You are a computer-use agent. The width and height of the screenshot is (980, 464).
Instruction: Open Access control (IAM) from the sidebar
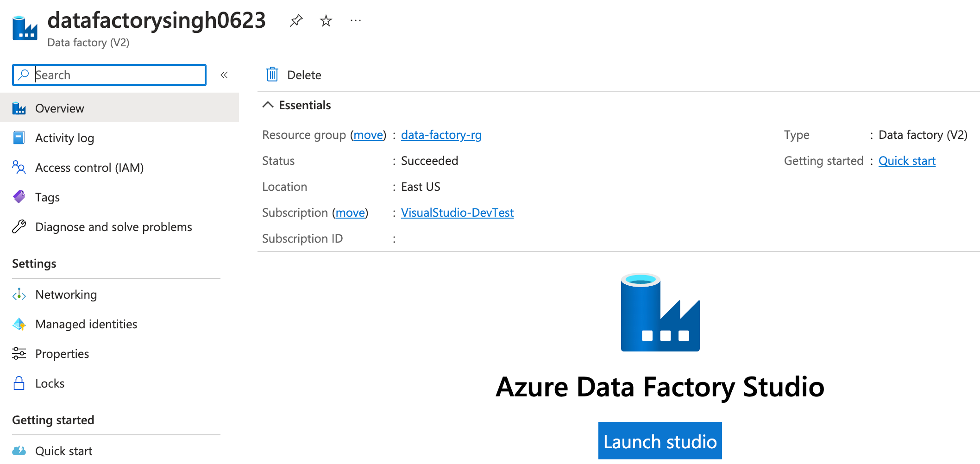pos(89,168)
